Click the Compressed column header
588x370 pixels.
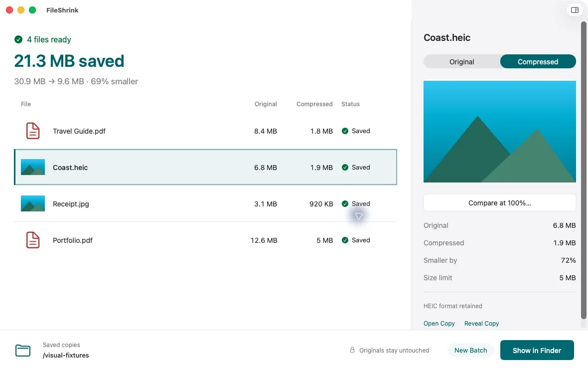(x=314, y=104)
